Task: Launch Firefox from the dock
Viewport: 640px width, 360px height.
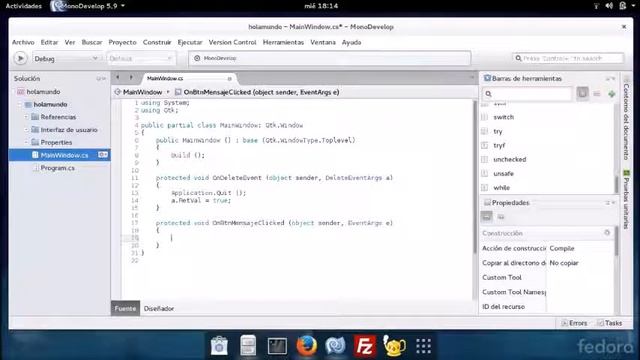Action: [x=307, y=346]
